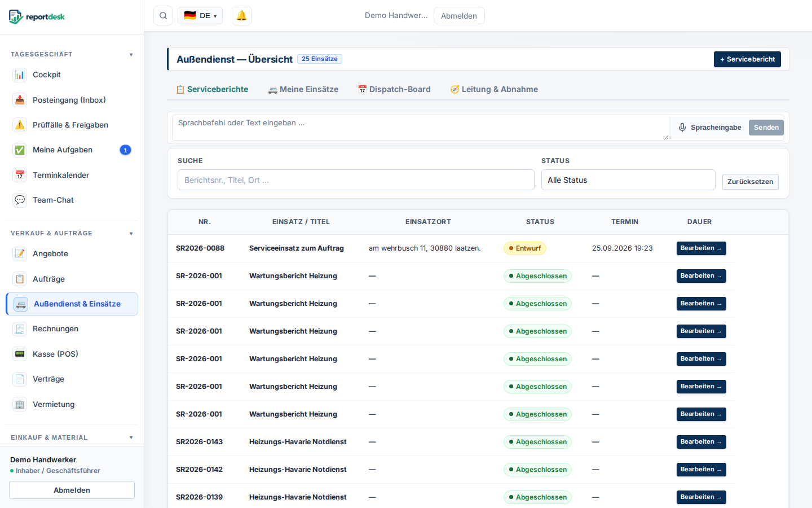Edit report SR2026-0088 via Bearbeiten

click(701, 248)
